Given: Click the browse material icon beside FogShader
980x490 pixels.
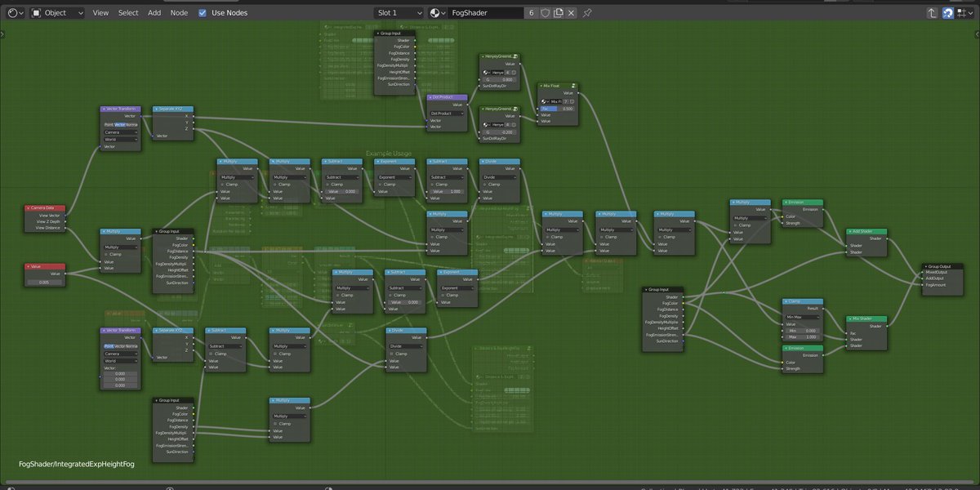Looking at the screenshot, I should tap(434, 12).
